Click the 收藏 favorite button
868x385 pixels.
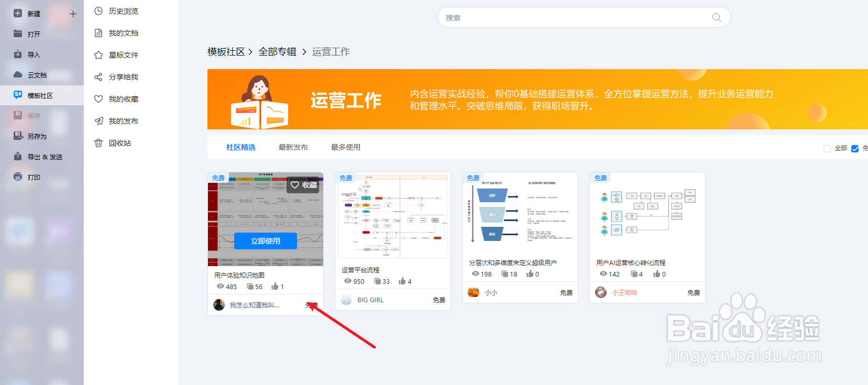point(304,185)
